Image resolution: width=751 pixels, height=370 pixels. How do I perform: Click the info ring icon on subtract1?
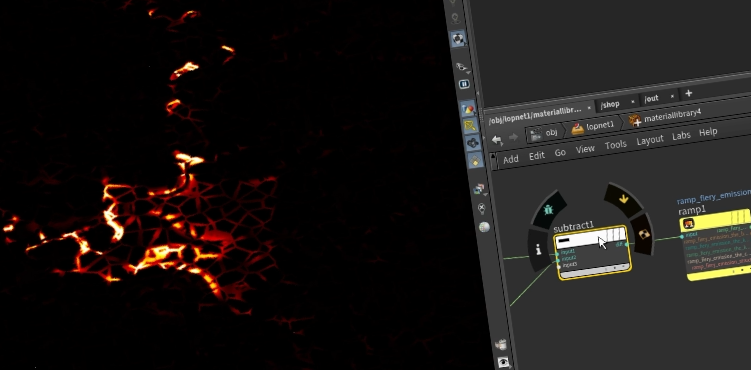(538, 249)
